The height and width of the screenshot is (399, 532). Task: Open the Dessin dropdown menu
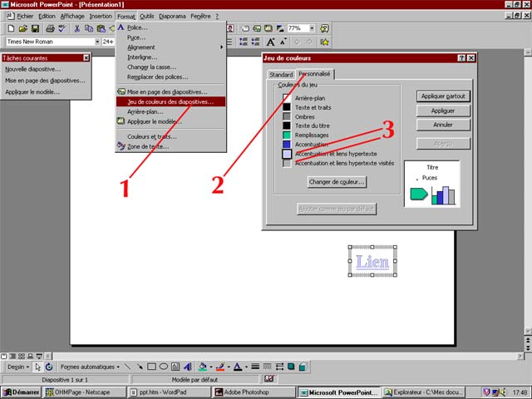coord(17,367)
